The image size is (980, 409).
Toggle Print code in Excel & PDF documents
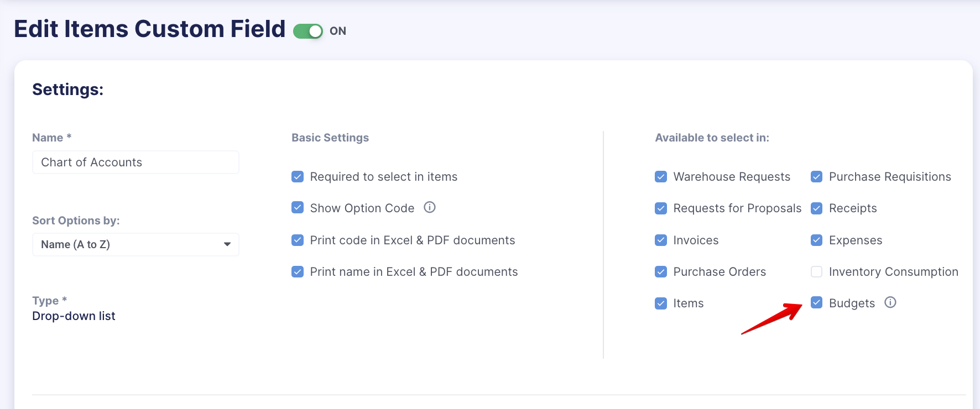(x=298, y=240)
